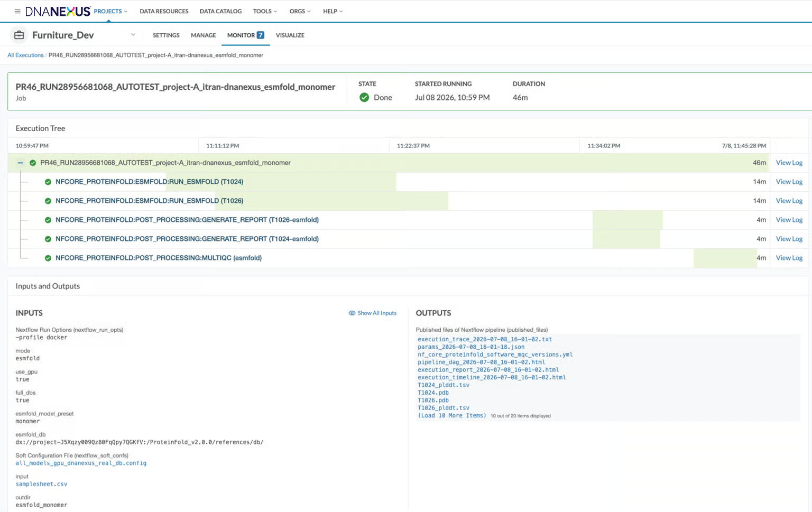The image size is (812, 512).
Task: Open T1026_plddt.tsv output file
Action: pos(444,408)
